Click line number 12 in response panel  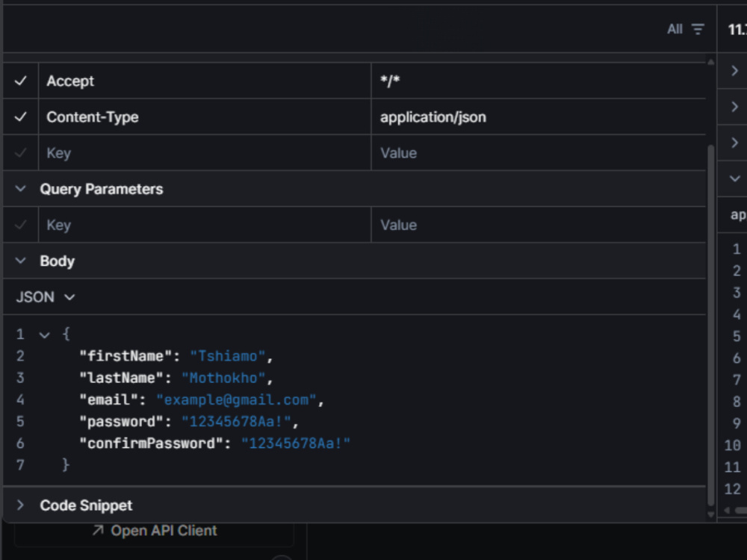[732, 489]
